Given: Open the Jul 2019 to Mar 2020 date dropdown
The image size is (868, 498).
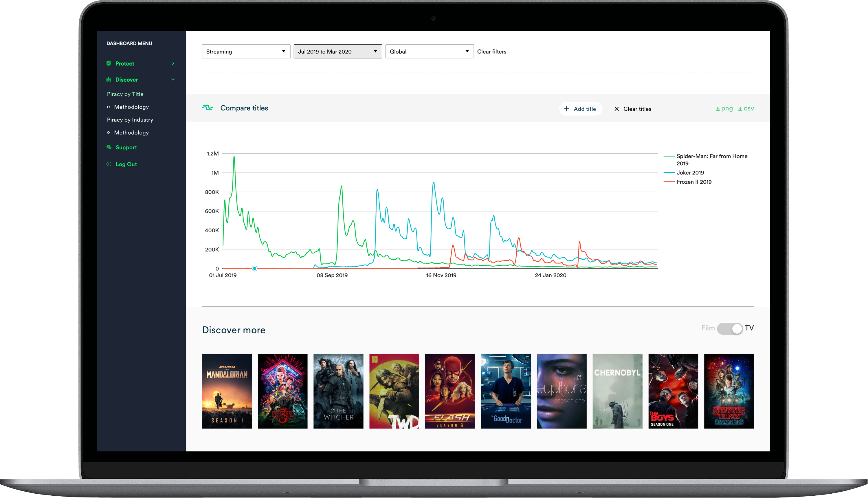Looking at the screenshot, I should coord(337,51).
